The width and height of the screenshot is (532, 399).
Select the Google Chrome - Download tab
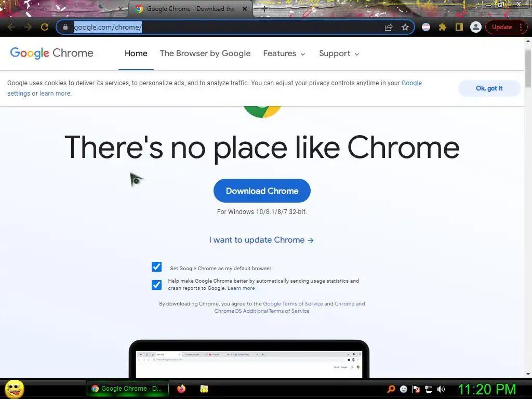[x=191, y=9]
